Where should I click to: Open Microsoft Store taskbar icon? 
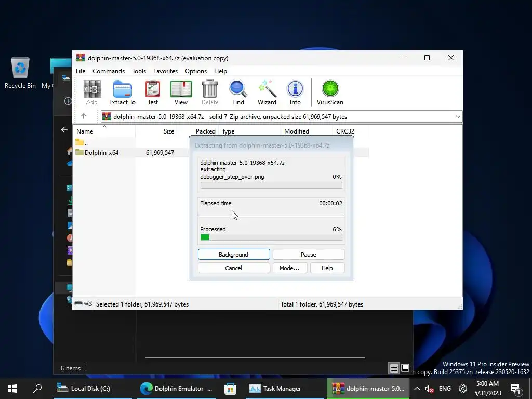point(230,389)
